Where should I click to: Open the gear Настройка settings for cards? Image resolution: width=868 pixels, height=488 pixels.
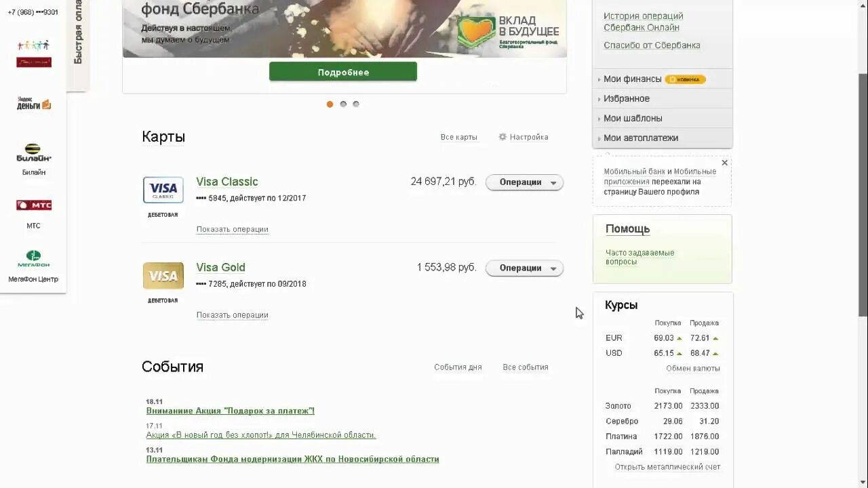(x=524, y=137)
